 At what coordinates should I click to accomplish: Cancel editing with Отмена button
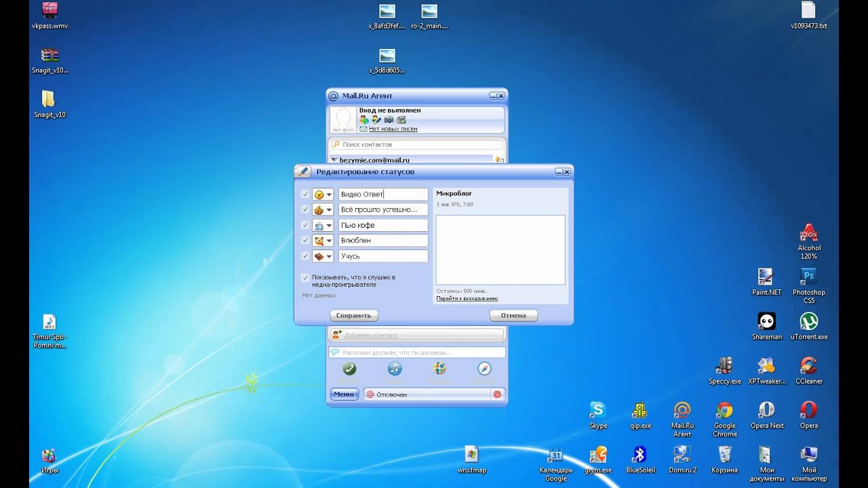pos(513,315)
